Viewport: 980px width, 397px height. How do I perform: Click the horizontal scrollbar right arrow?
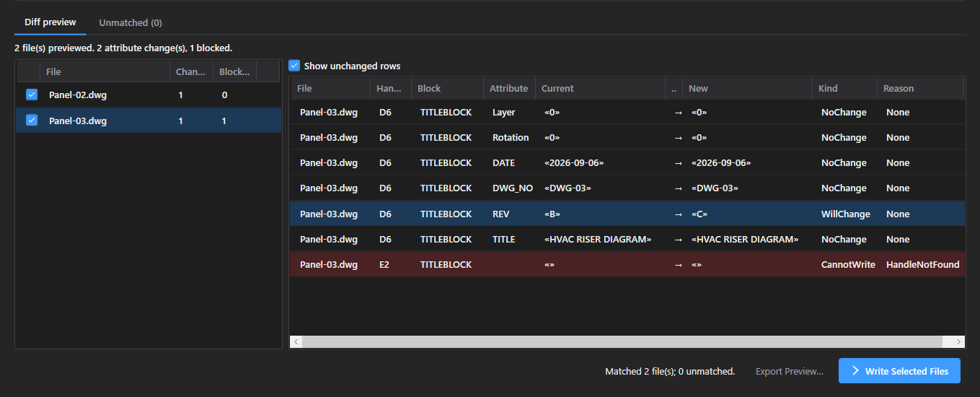point(958,341)
